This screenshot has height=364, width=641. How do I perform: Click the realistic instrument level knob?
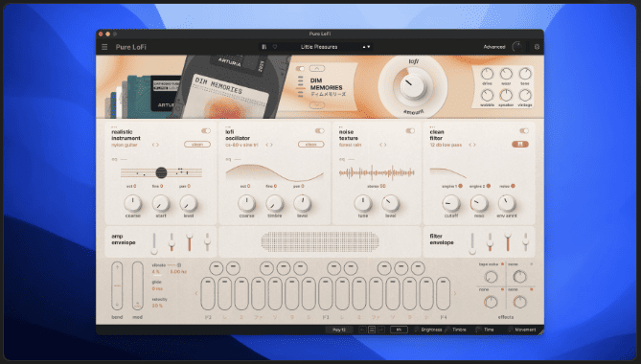(189, 203)
